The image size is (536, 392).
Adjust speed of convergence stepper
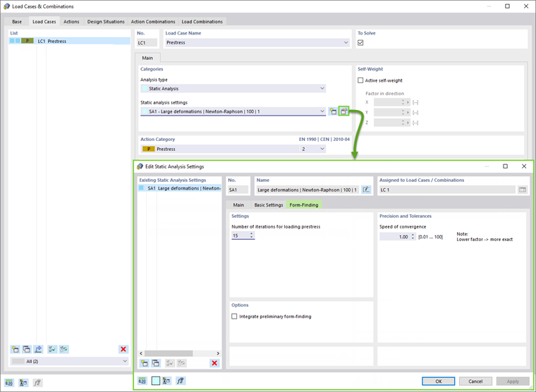pos(413,236)
